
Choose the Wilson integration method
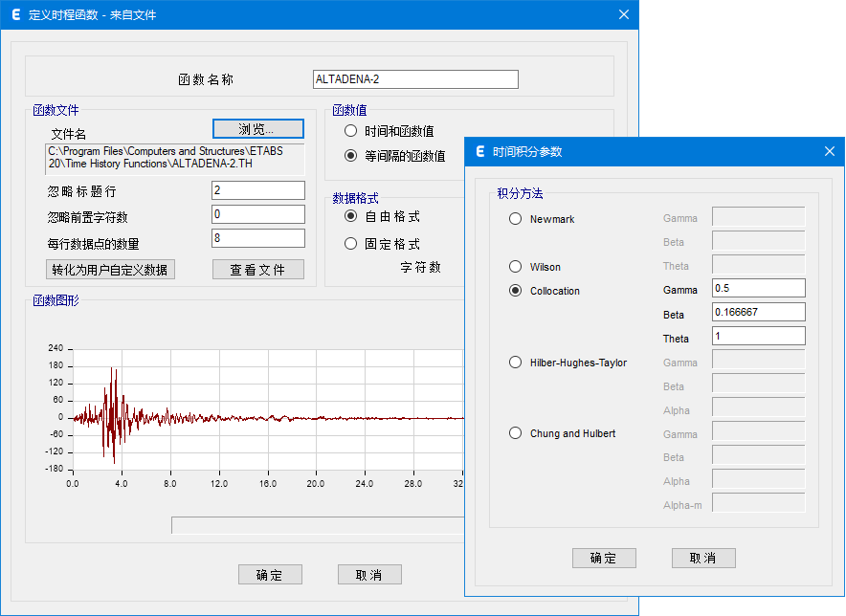516,267
